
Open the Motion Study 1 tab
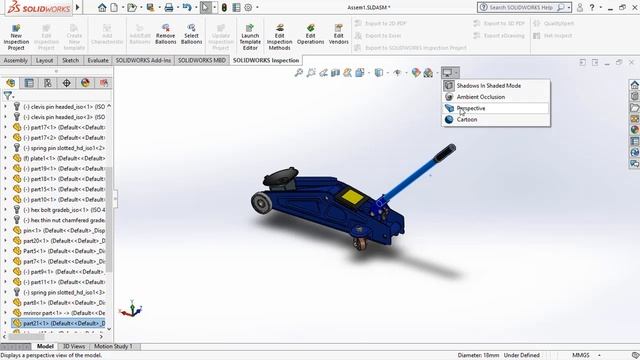113,347
